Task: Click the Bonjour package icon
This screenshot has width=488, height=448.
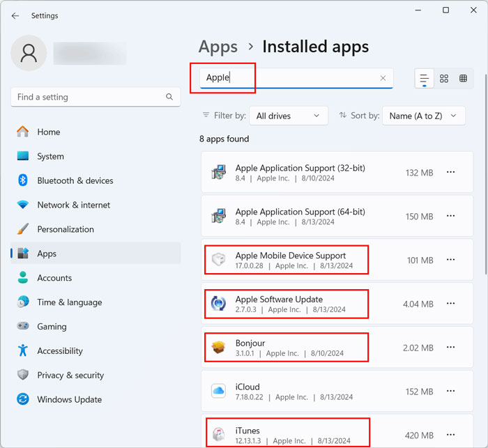Action: [x=218, y=348]
